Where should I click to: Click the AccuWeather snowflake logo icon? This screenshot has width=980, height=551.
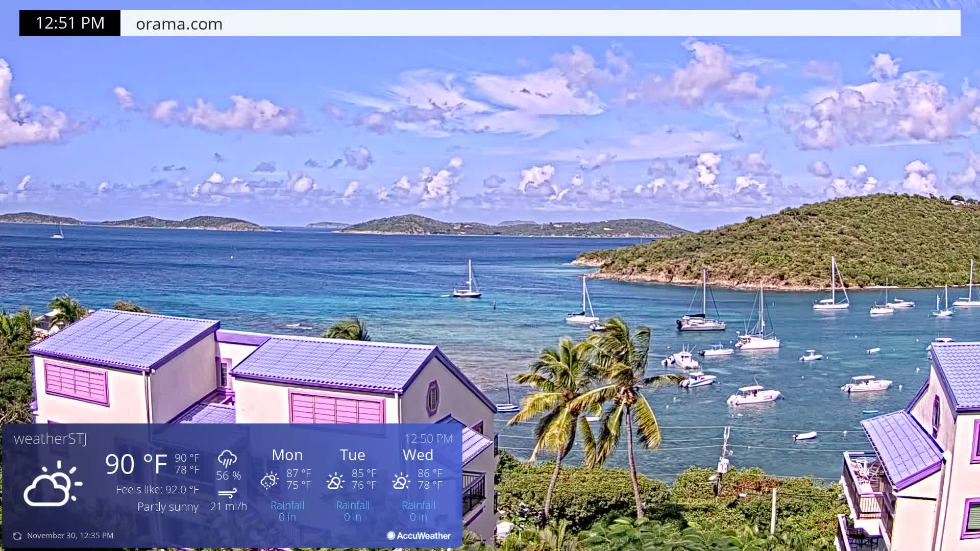(x=391, y=536)
